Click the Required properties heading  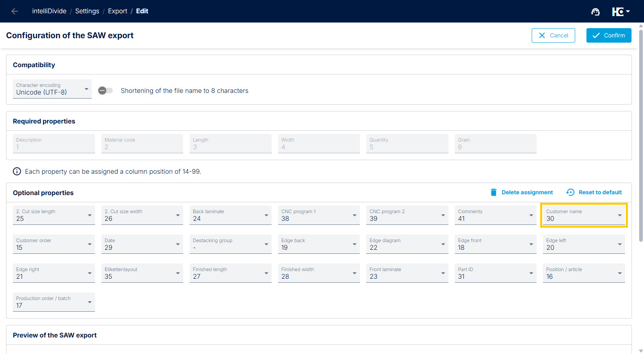click(44, 121)
